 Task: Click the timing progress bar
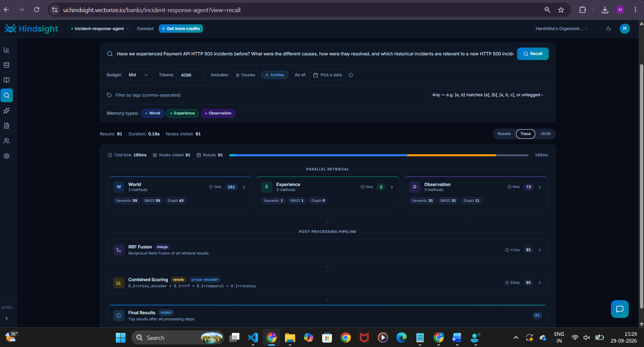tap(379, 155)
